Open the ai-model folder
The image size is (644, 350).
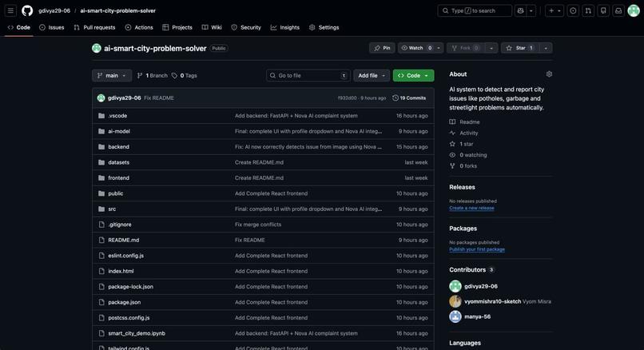pos(119,132)
